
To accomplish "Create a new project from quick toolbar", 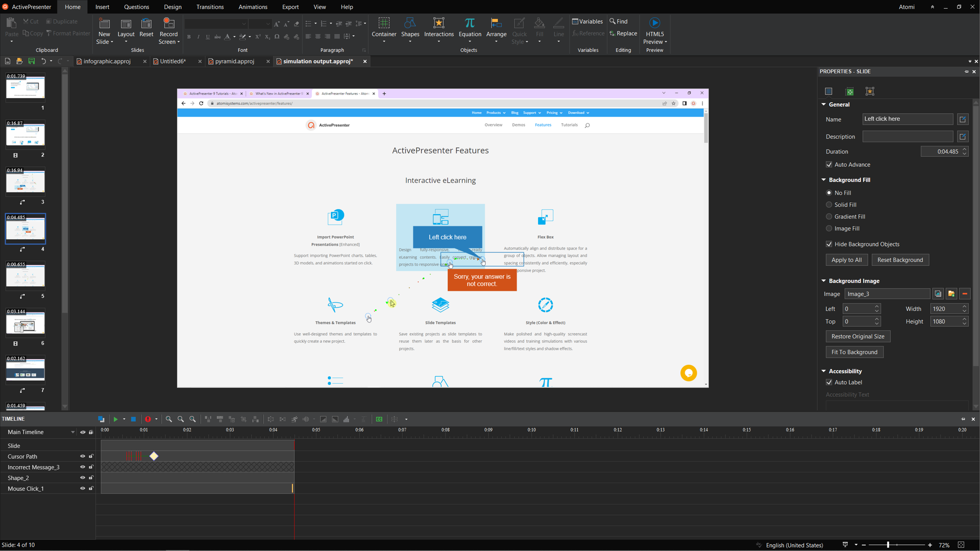I will [7, 61].
